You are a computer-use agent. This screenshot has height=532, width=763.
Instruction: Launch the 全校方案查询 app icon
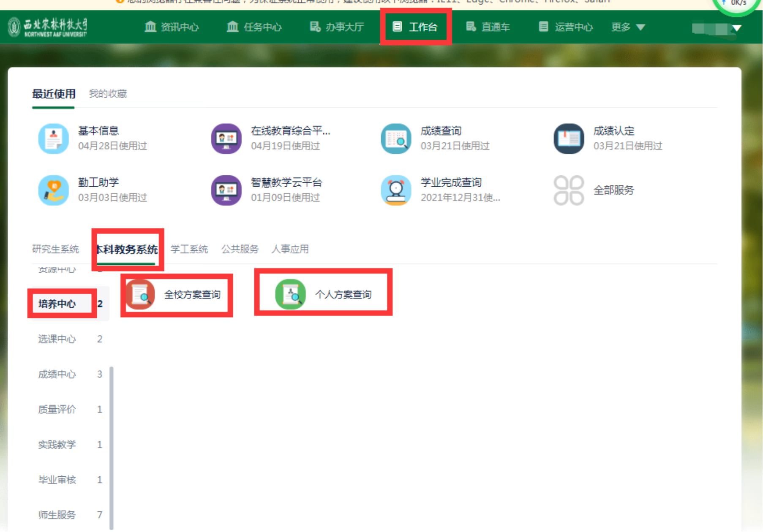coord(141,294)
